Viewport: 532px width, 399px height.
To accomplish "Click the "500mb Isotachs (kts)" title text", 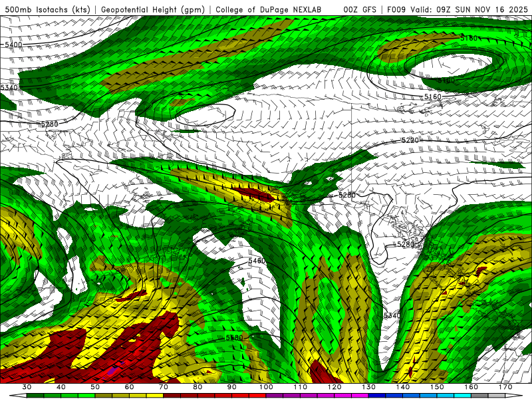I will pos(48,9).
